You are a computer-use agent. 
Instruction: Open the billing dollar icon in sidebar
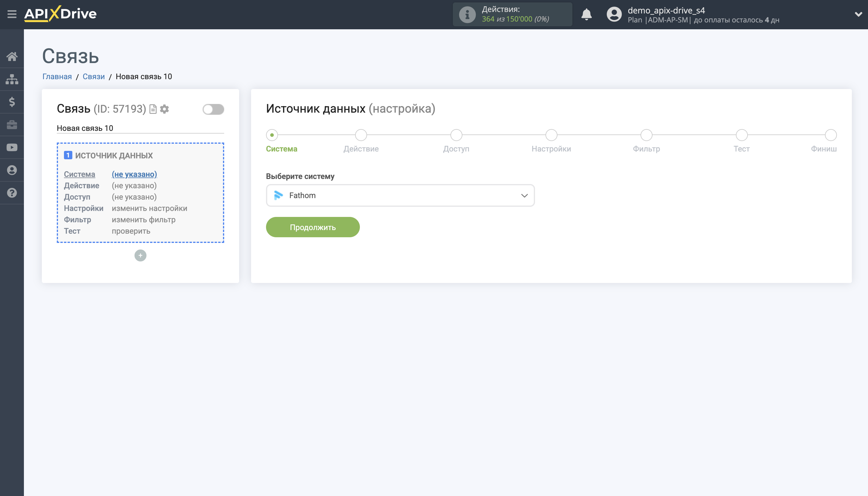tap(12, 102)
